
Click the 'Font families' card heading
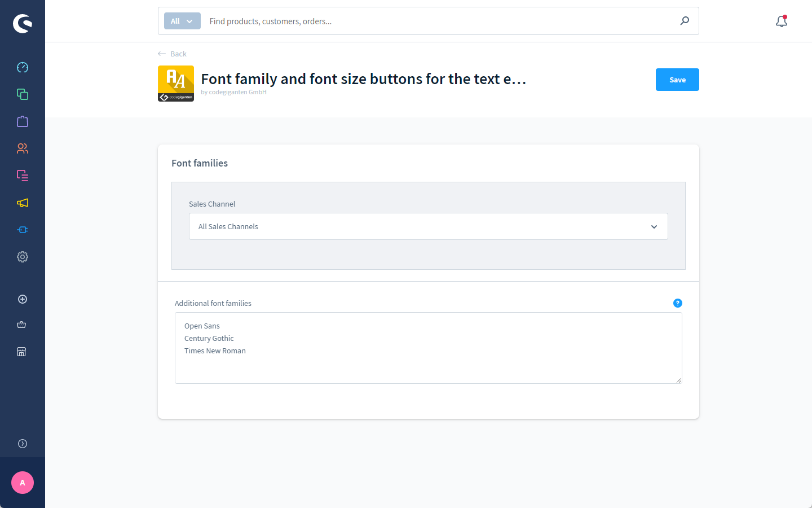pos(200,163)
